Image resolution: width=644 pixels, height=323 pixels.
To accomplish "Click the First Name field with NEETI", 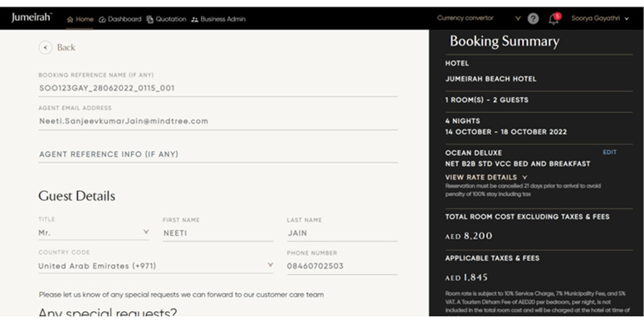I will (x=218, y=233).
